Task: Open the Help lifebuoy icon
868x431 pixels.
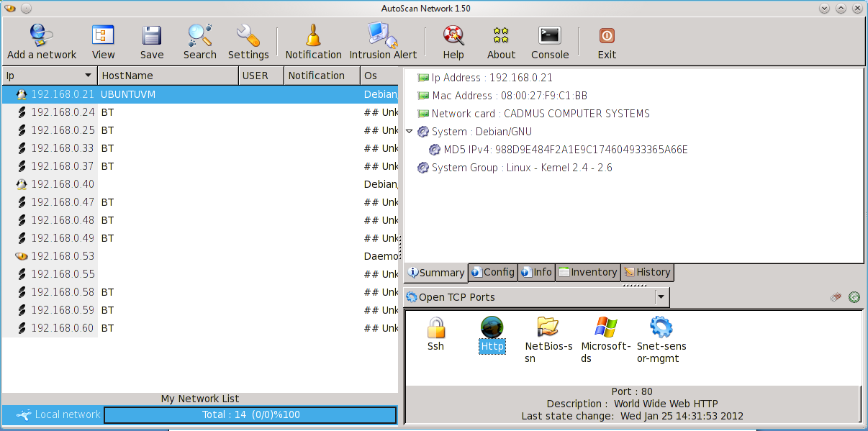Action: 453,35
